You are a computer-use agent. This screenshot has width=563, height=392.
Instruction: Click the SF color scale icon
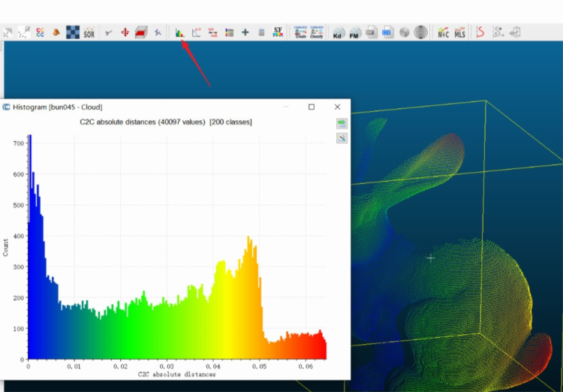(x=278, y=32)
